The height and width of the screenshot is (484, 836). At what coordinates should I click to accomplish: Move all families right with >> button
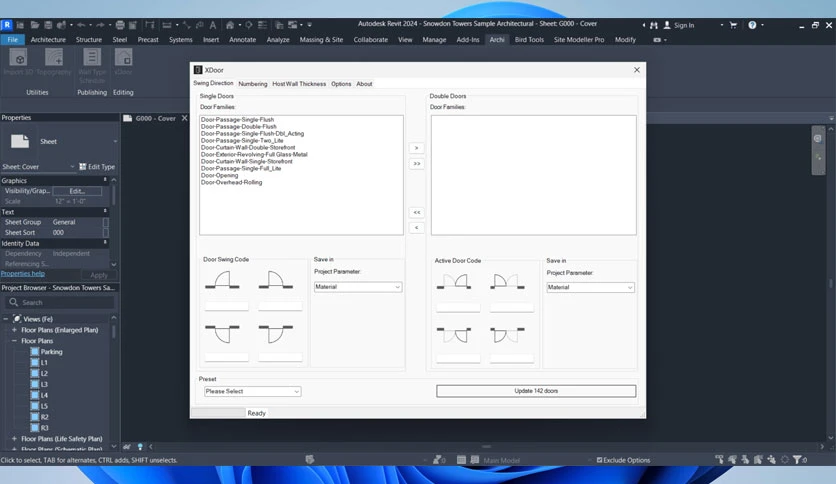tap(416, 164)
